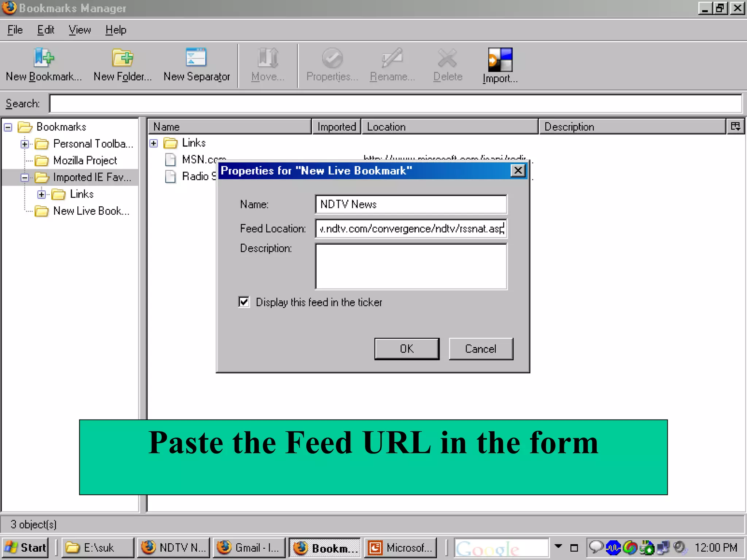Click Cancel in the Properties dialog
This screenshot has width=747, height=560.
click(x=481, y=349)
